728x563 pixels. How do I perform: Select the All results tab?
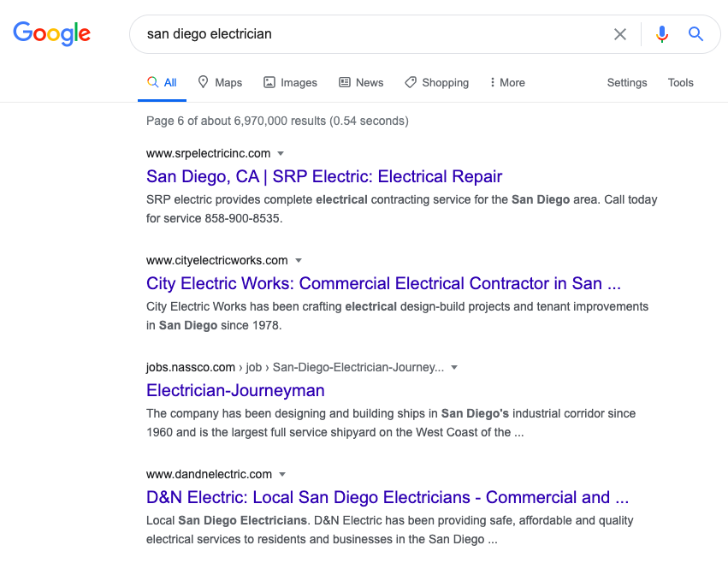162,82
